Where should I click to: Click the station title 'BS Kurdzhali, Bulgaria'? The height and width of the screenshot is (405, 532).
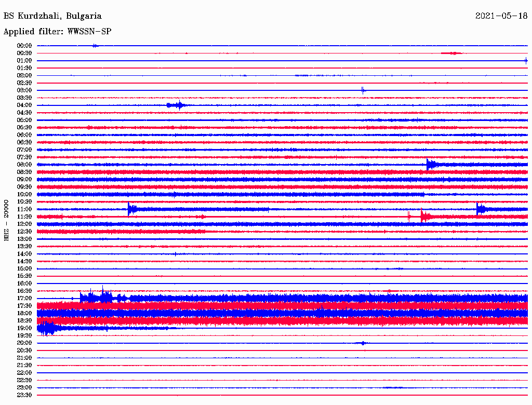(x=52, y=16)
